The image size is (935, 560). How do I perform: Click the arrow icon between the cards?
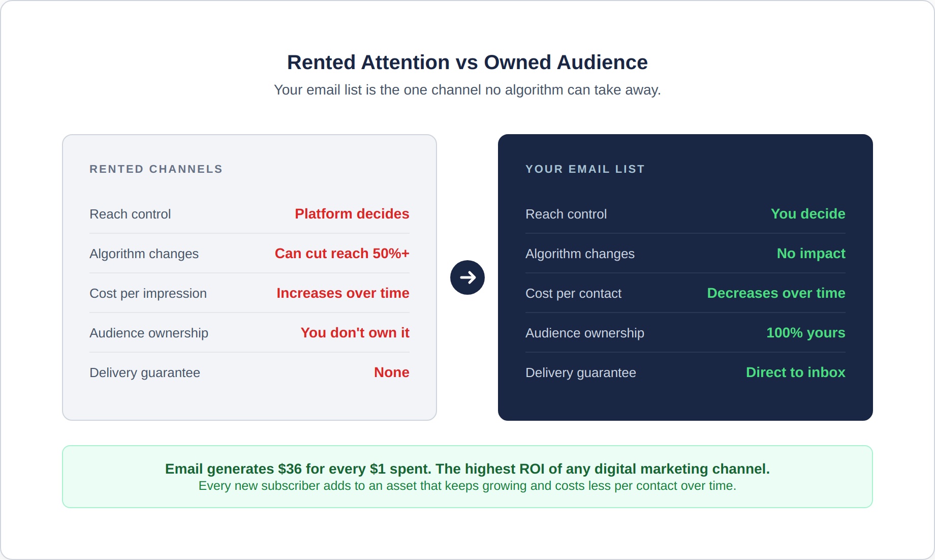[x=467, y=277]
